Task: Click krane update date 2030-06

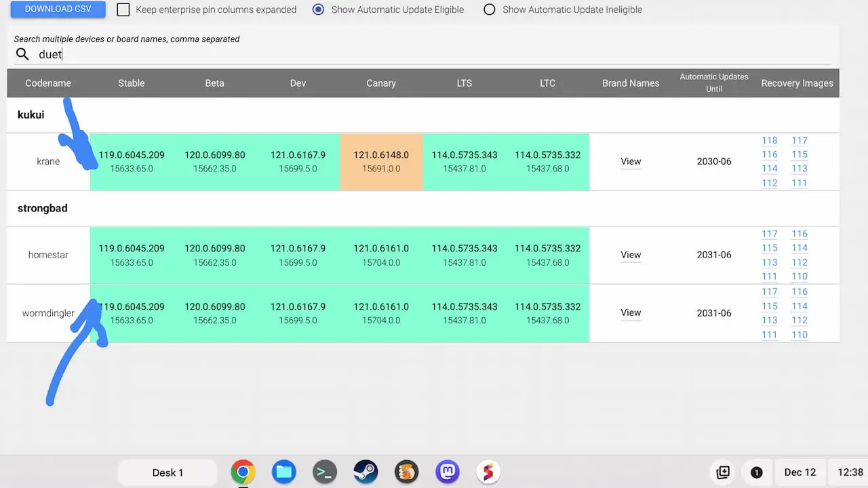Action: point(714,162)
